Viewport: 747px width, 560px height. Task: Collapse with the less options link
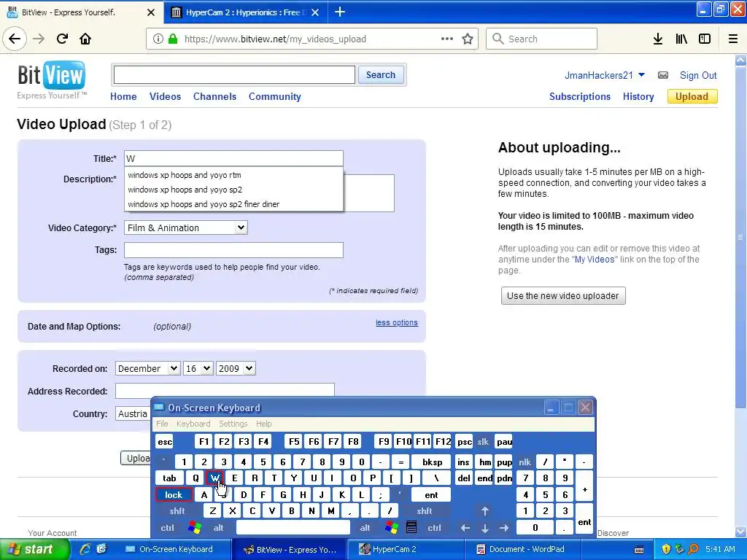point(396,322)
